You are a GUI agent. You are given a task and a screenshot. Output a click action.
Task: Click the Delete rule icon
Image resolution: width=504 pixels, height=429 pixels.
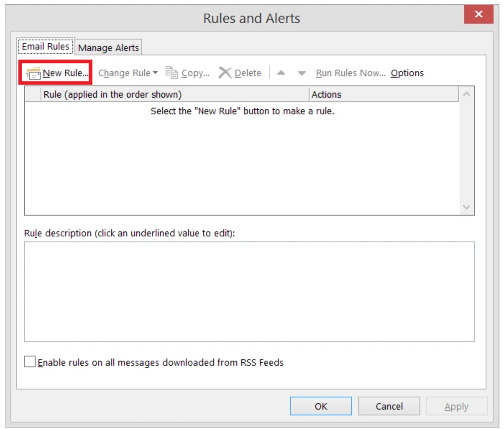225,72
